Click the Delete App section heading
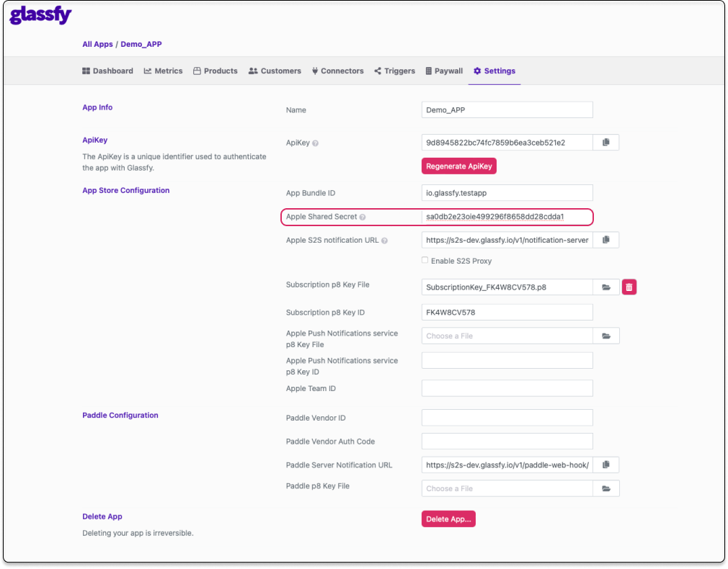 coord(102,516)
